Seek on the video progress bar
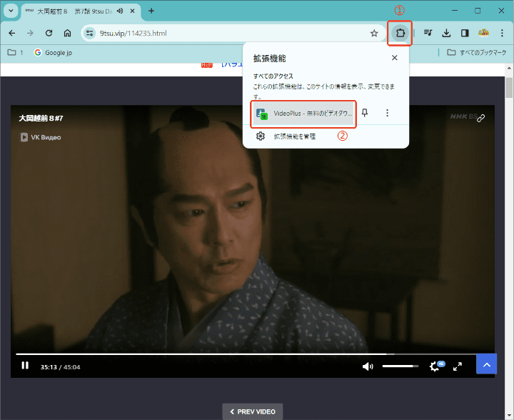The height and width of the screenshot is (420, 514). (x=246, y=354)
